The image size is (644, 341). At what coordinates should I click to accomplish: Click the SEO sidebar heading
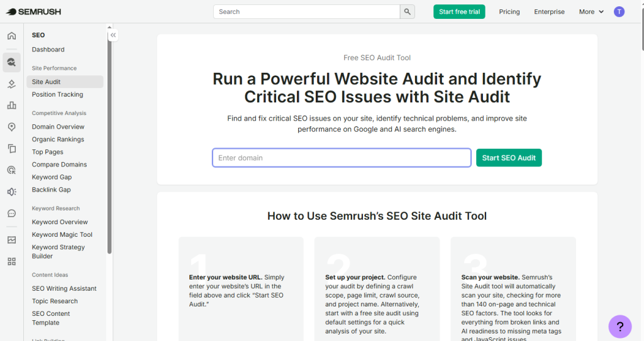click(x=38, y=35)
